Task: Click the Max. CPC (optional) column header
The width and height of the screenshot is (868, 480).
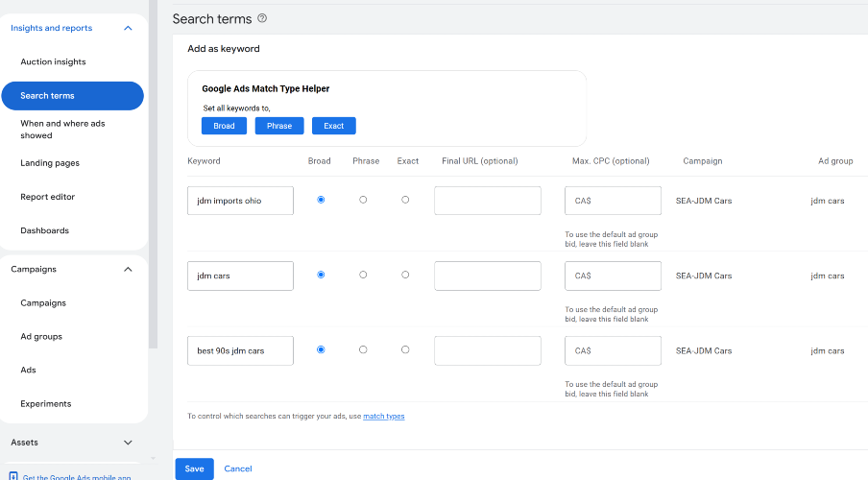Action: (611, 161)
